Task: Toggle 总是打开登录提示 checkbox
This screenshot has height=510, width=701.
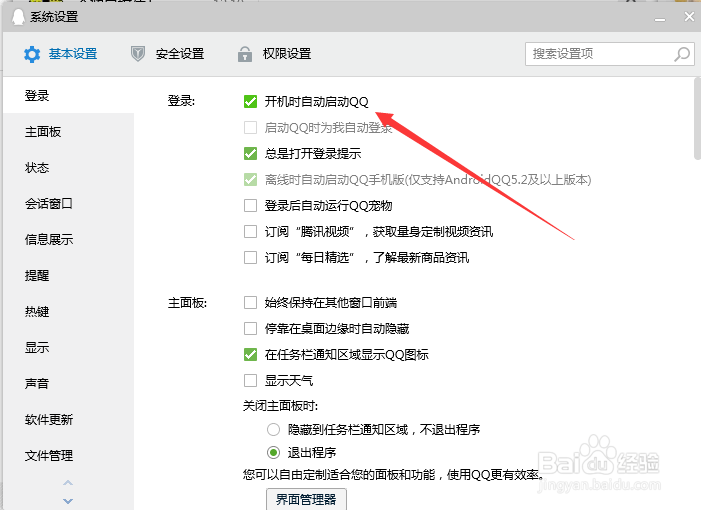Action: [x=250, y=154]
